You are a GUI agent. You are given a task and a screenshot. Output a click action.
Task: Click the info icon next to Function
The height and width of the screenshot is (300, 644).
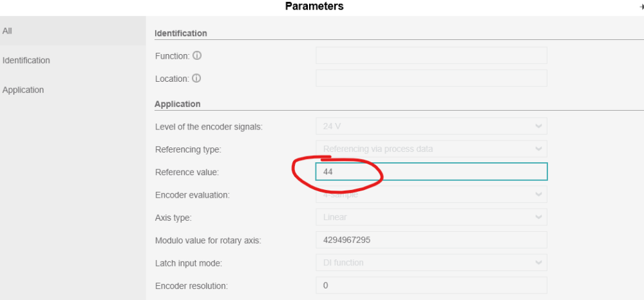(x=197, y=56)
